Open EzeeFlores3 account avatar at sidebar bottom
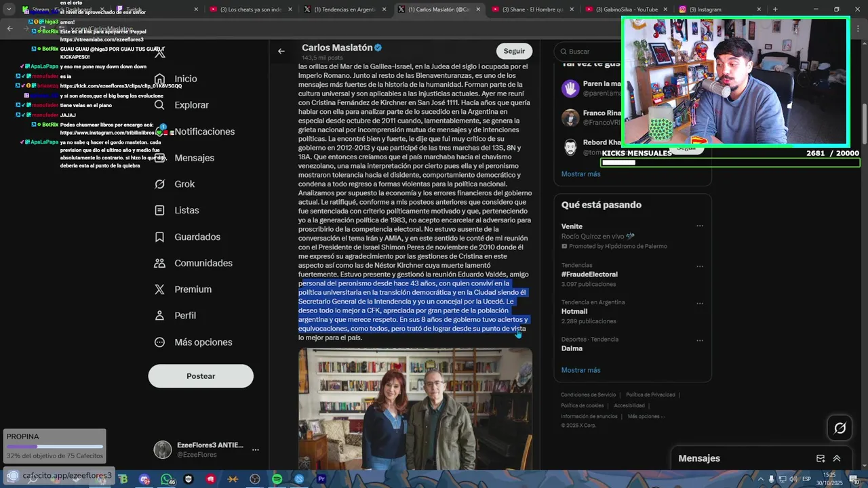 (x=163, y=449)
